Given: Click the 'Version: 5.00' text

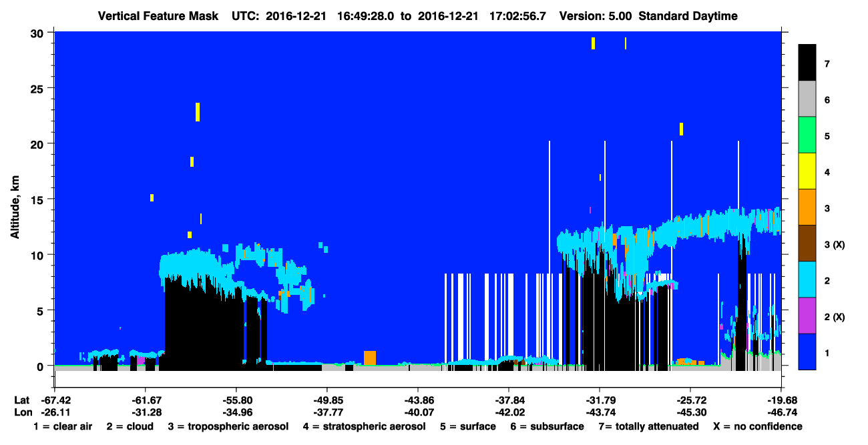Looking at the screenshot, I should [595, 16].
